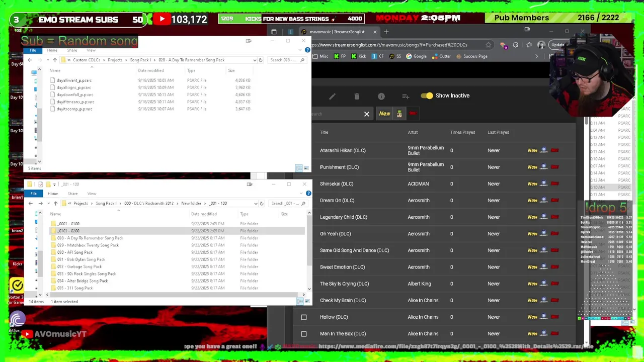The height and width of the screenshot is (362, 644).
Task: Go back in the 028 Explorer window
Action: (30, 60)
